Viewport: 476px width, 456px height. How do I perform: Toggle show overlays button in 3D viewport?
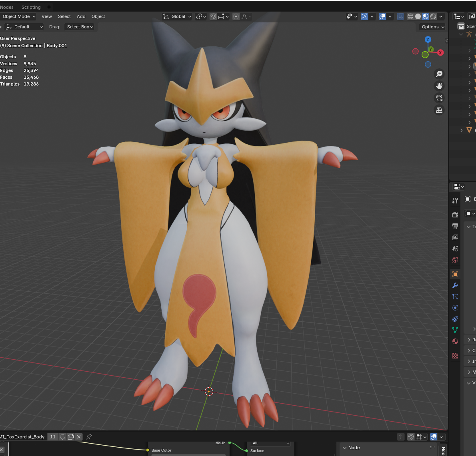[x=382, y=16]
